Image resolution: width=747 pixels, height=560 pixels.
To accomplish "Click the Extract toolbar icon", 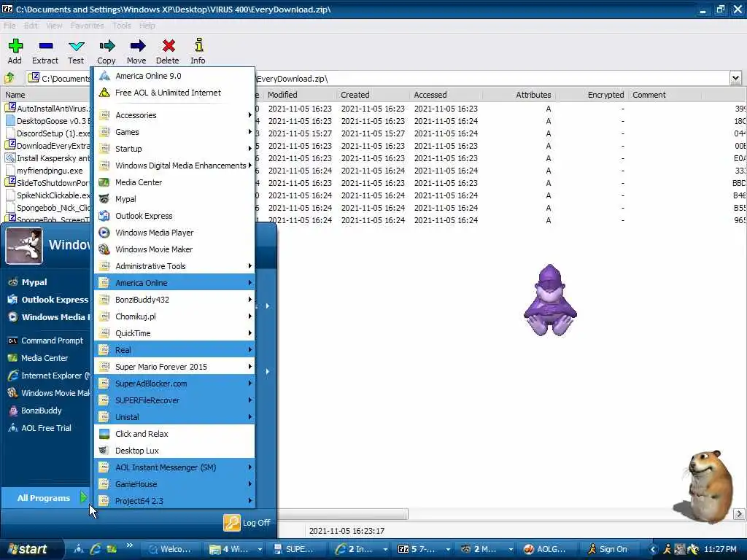I will point(46,46).
